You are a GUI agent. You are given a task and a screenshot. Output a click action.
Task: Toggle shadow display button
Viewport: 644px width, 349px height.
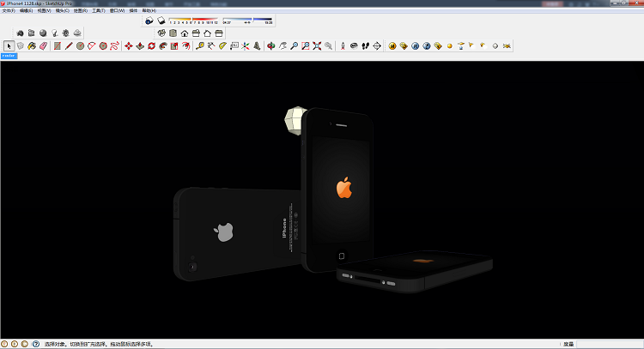(x=161, y=21)
